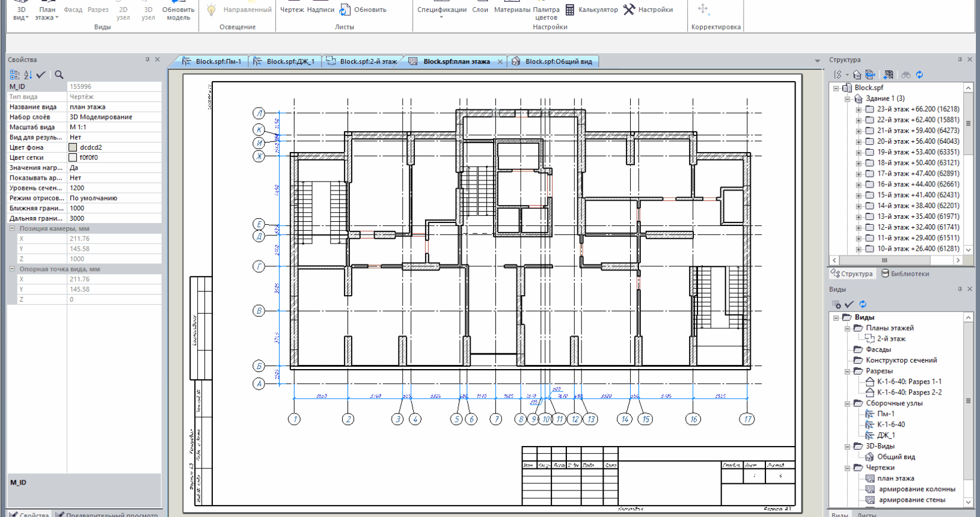Click the refresh icon in Структура toolbar
Image resolution: width=980 pixels, height=517 pixels.
coord(919,75)
